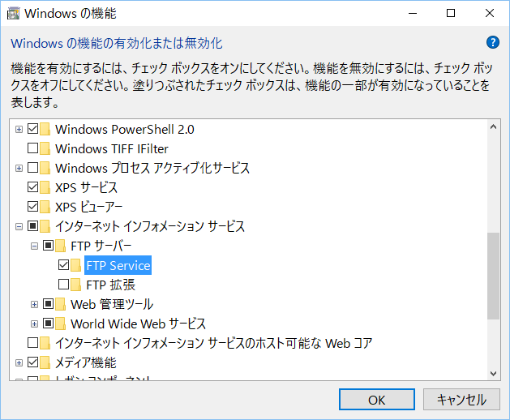Screen dimensions: 510x420
Task: Select the FTP Service label
Action: [x=118, y=265]
